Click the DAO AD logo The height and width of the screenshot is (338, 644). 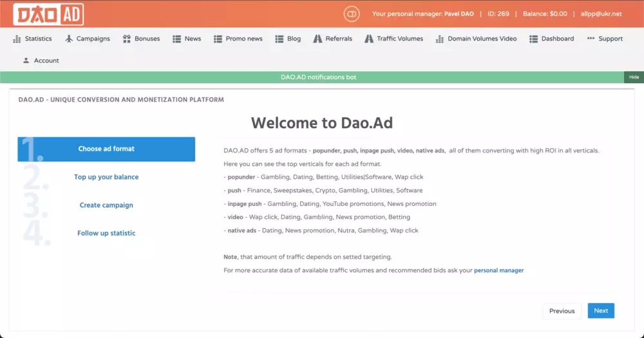click(x=48, y=14)
